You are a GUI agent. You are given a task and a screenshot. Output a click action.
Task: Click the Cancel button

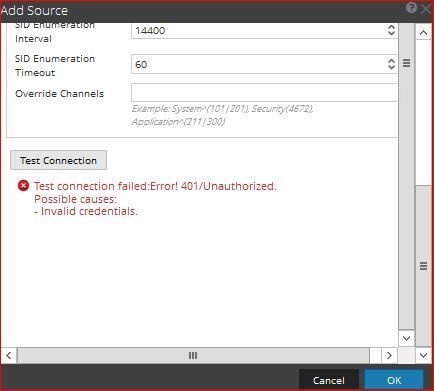click(329, 380)
